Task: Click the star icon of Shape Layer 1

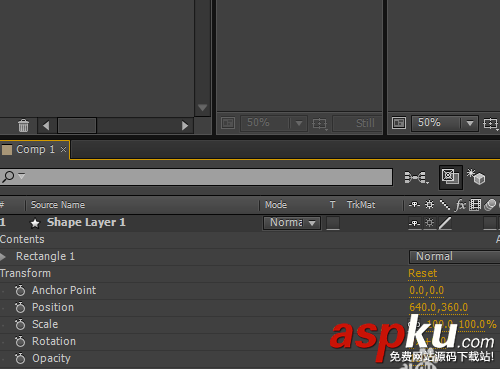Action: pyautogui.click(x=35, y=223)
